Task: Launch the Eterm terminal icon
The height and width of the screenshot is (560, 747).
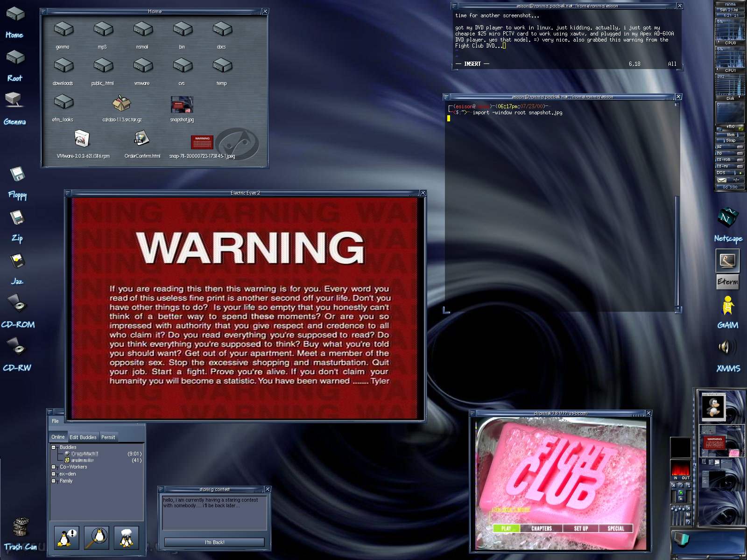Action: point(727,260)
